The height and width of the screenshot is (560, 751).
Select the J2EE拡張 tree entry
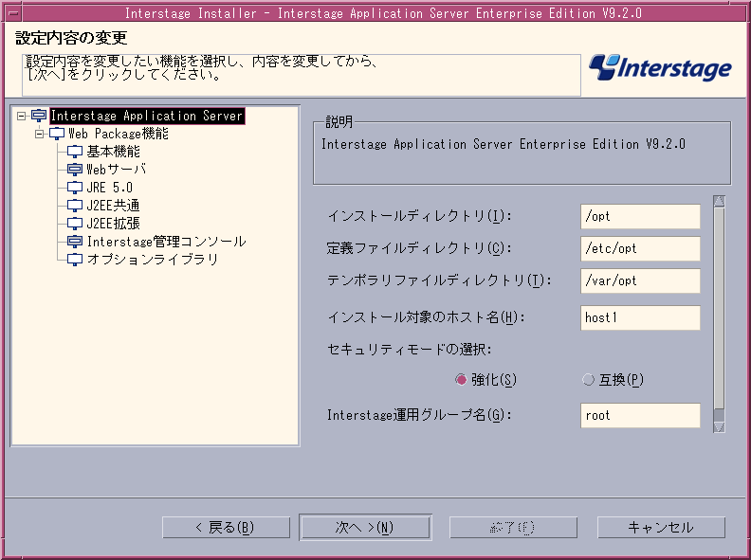[114, 224]
